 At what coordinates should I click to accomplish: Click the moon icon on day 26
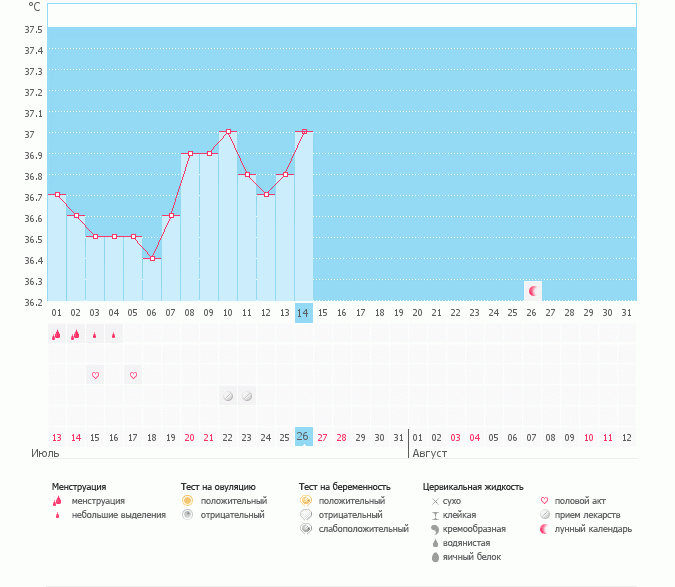533,291
